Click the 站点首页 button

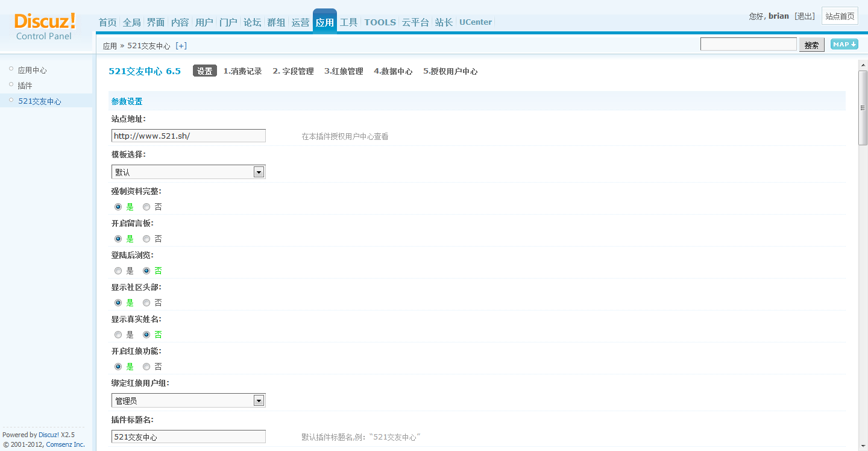coord(840,16)
